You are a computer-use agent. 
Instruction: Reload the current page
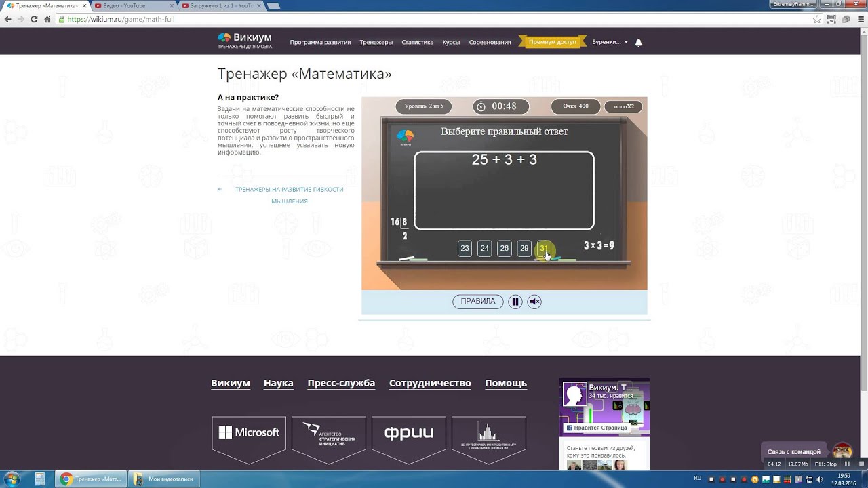coord(34,19)
